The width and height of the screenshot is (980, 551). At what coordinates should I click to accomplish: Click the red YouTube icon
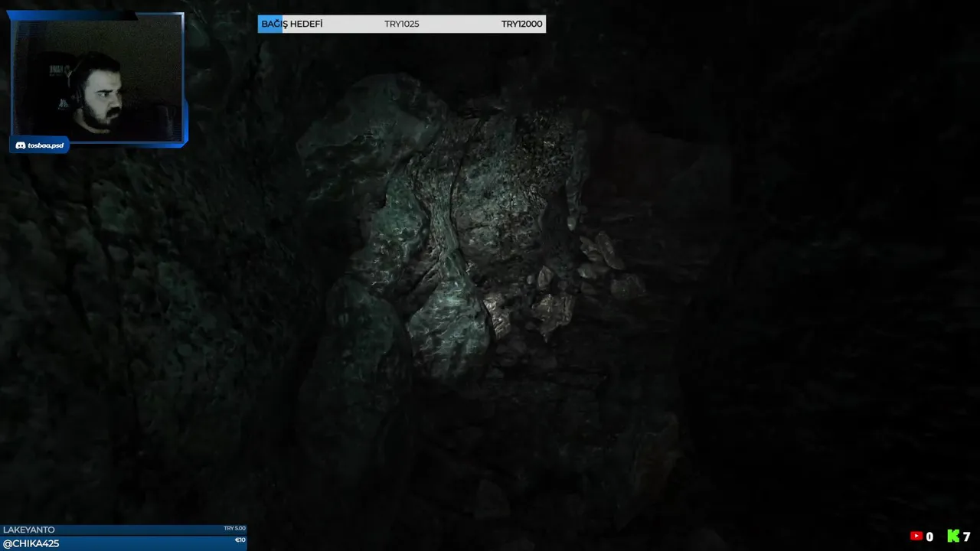click(916, 536)
